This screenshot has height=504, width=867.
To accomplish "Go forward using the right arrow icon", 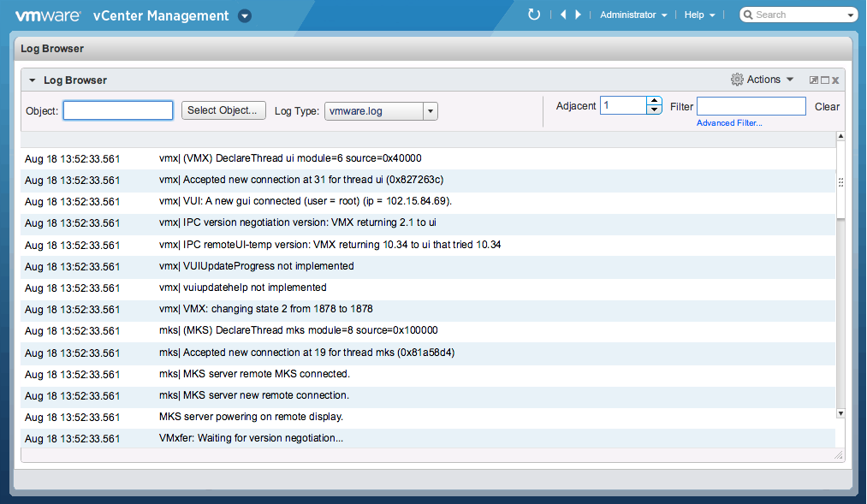I will (x=579, y=15).
